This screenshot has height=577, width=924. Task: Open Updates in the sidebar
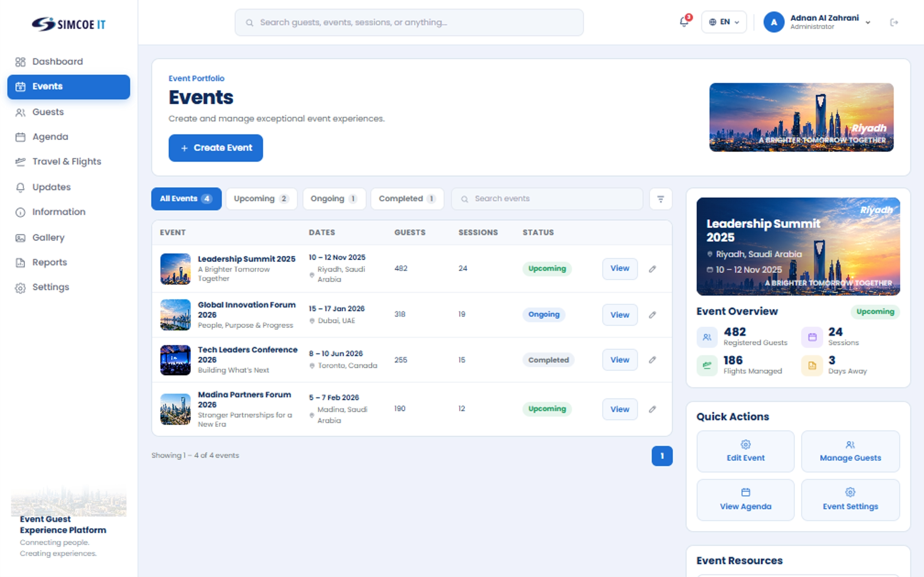[69, 187]
